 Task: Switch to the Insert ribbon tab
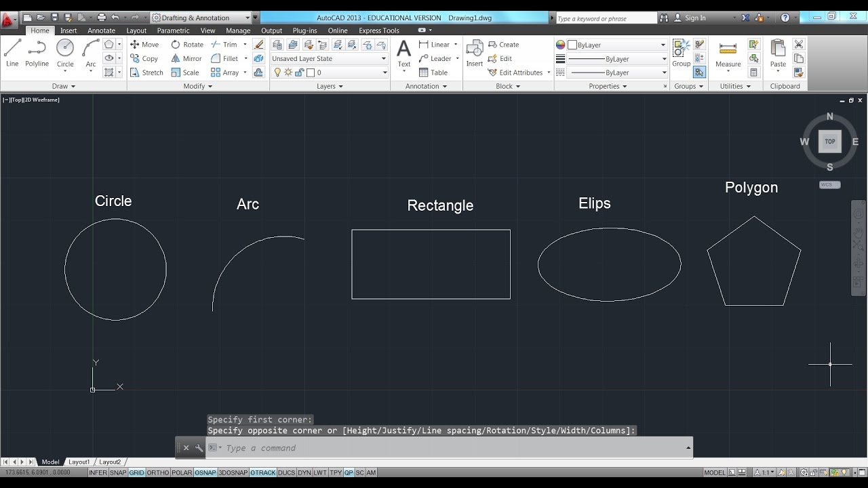68,30
